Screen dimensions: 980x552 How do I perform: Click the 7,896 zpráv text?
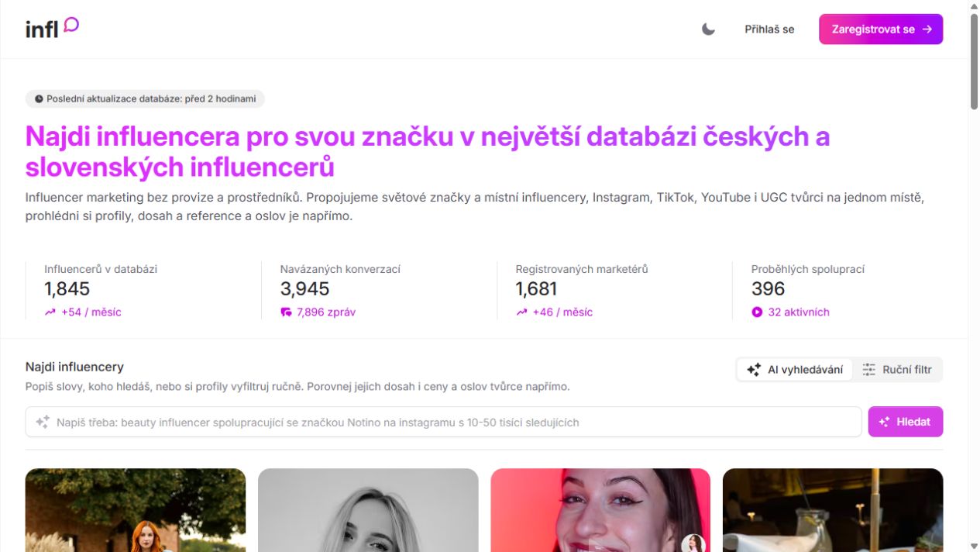click(x=326, y=312)
